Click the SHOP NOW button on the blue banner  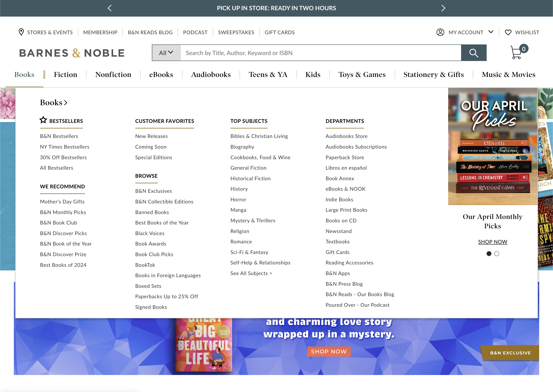328,351
